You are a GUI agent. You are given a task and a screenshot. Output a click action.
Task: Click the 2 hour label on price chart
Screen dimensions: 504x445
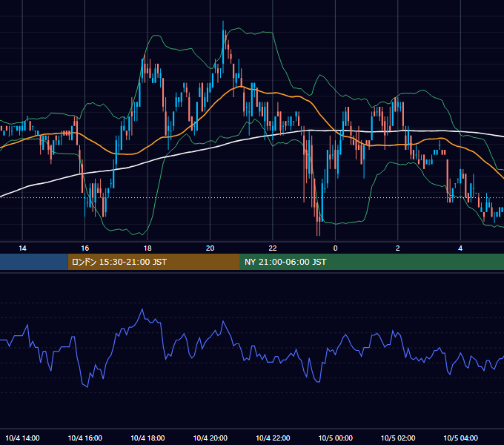click(397, 248)
